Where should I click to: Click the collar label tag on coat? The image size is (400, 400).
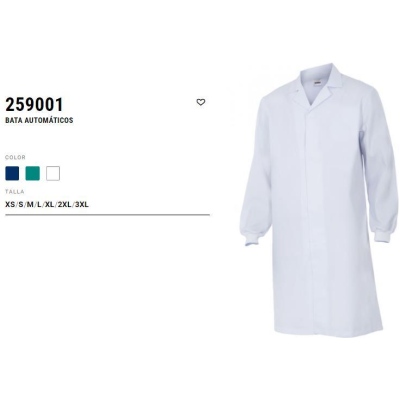tap(318, 84)
